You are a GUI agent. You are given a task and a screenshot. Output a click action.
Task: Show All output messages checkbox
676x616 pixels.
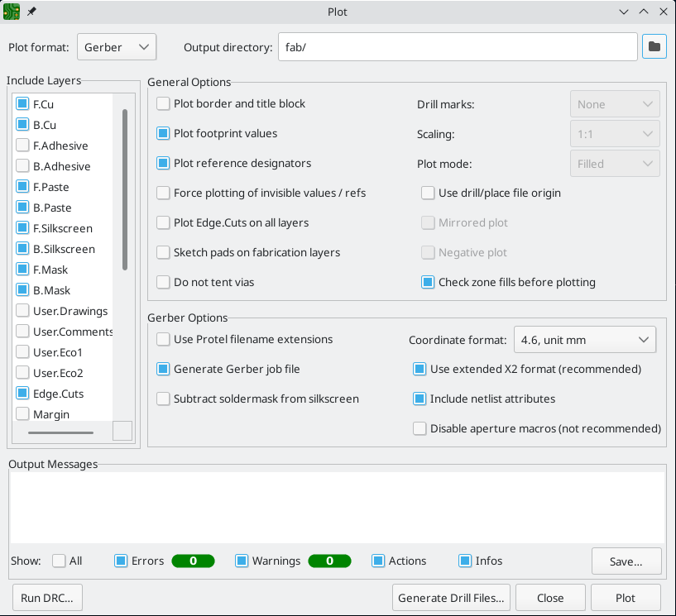60,561
